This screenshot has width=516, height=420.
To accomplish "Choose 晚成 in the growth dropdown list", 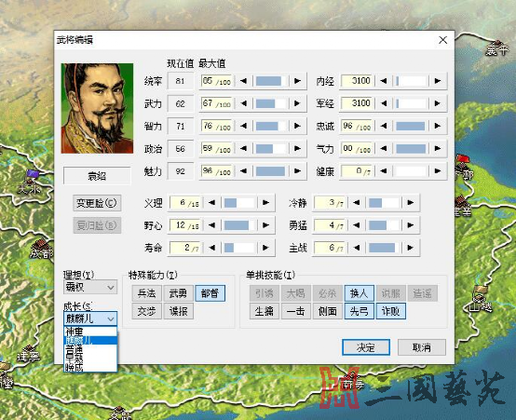I will pos(90,367).
